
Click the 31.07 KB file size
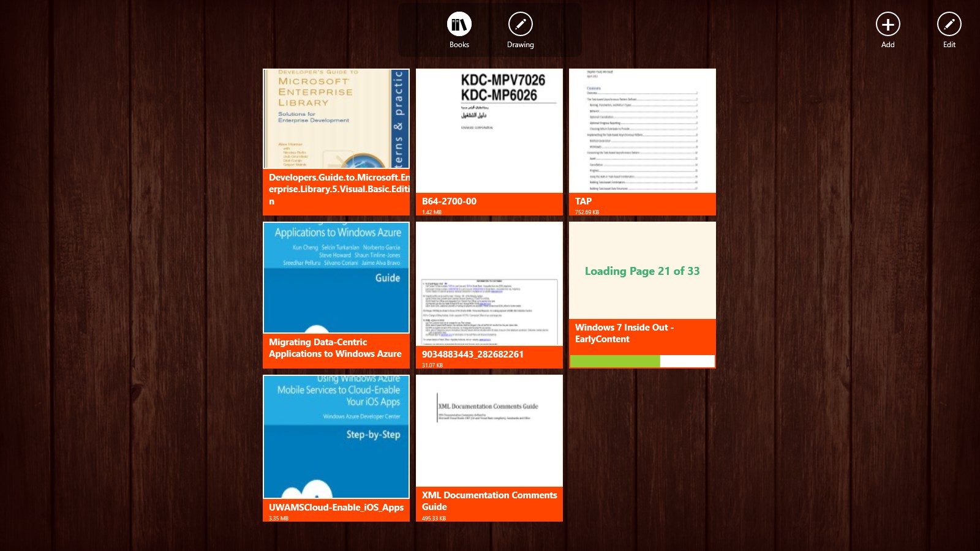click(432, 365)
